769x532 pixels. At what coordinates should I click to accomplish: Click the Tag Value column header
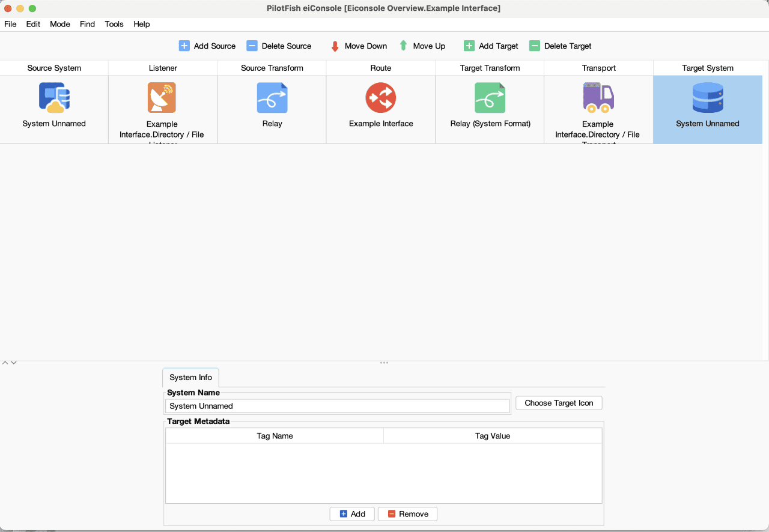pyautogui.click(x=493, y=436)
